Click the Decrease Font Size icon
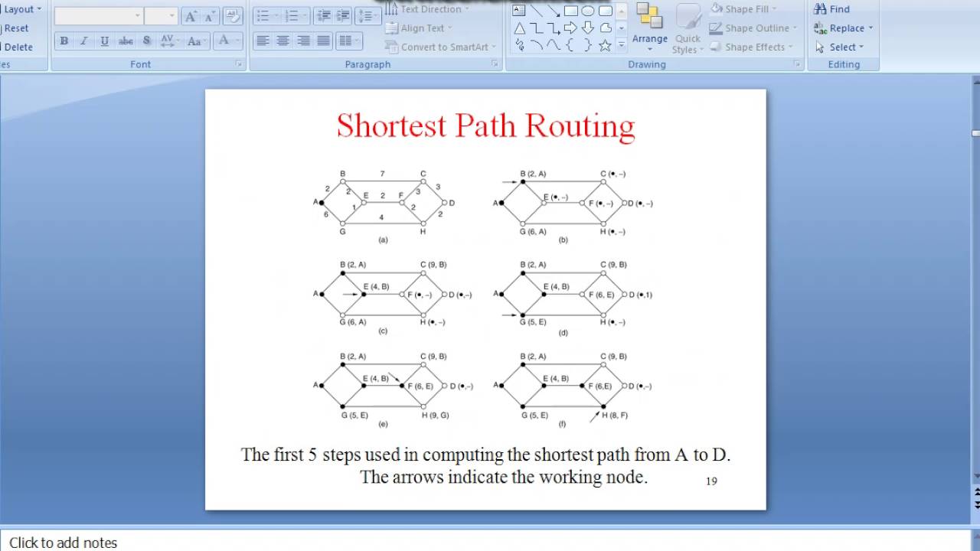Viewport: 980px width, 551px height. click(211, 16)
